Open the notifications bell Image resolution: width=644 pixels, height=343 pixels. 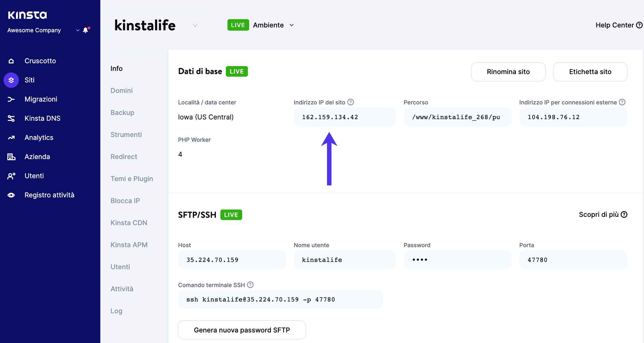85,30
